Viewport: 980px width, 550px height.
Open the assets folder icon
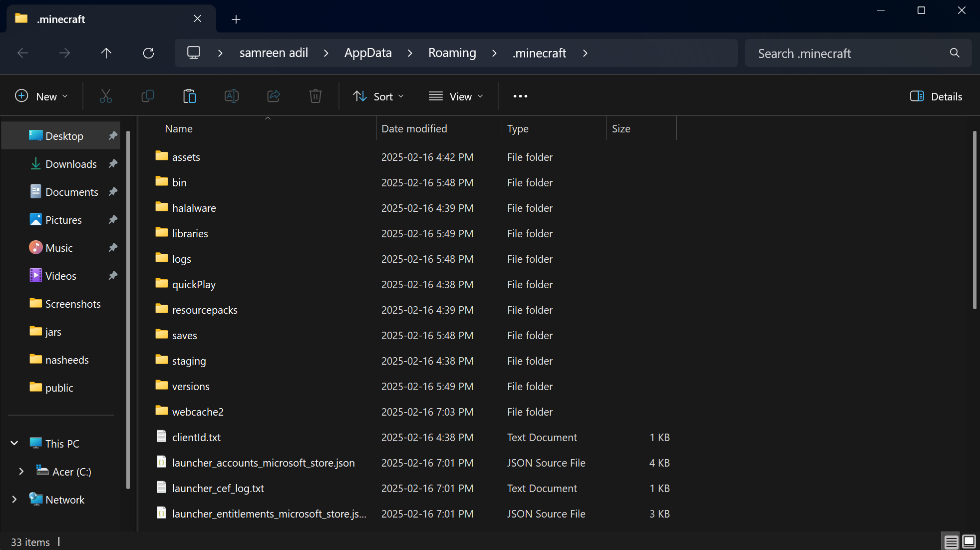click(161, 156)
